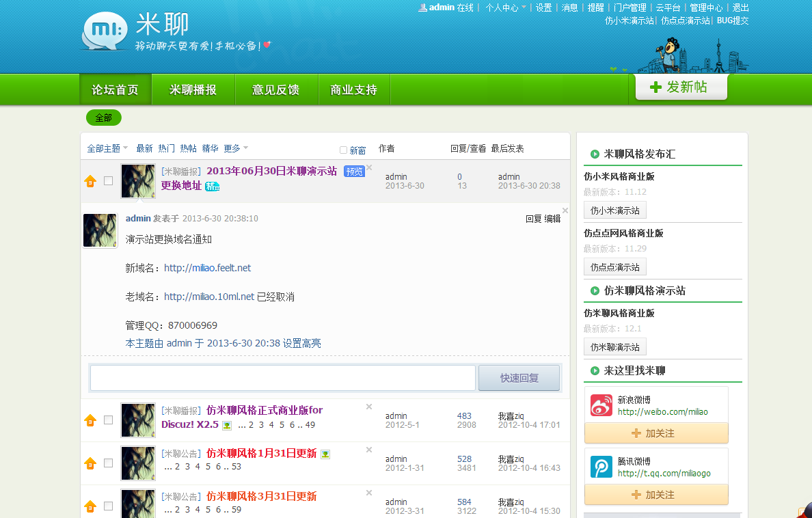Open the 意见反馈 nav tab
The height and width of the screenshot is (518, 812).
[275, 90]
